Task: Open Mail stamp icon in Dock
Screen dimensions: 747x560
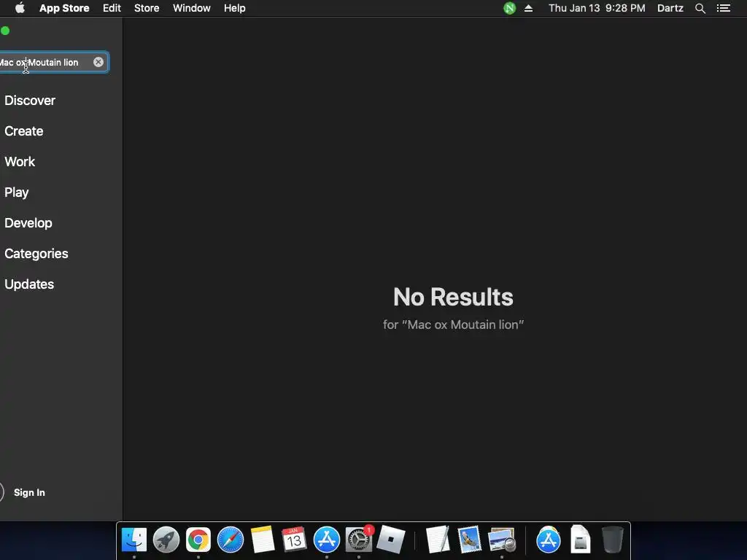Action: (470, 540)
